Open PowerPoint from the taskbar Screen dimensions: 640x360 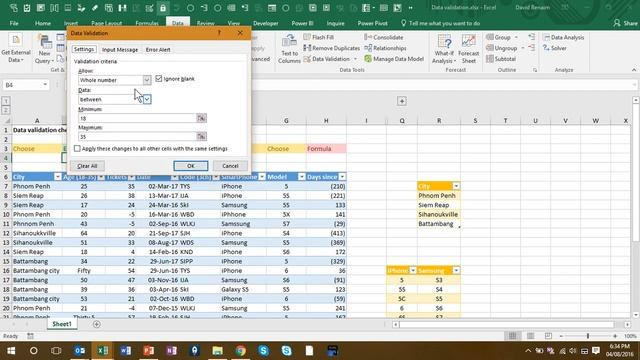pos(149,350)
